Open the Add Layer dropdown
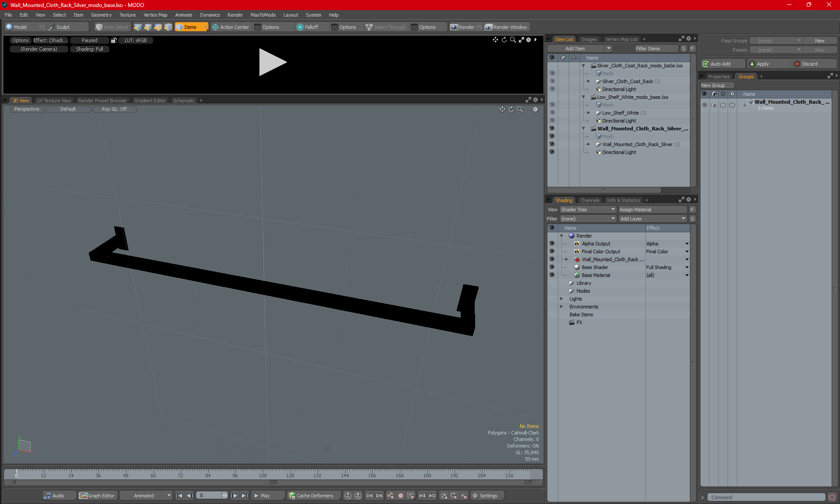The height and width of the screenshot is (504, 840). coord(652,219)
